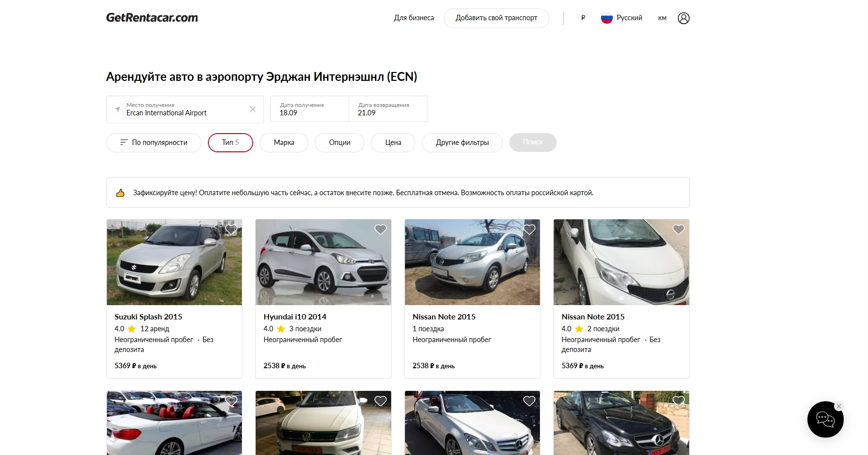This screenshot has height=455, width=868.
Task: Open the Опции filter menu
Action: [339, 142]
